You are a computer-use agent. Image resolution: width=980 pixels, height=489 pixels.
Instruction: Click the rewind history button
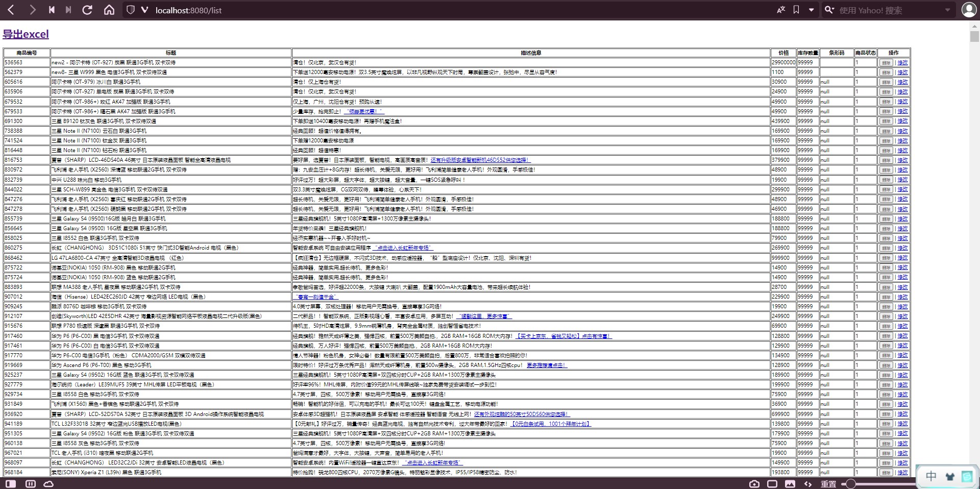point(52,10)
